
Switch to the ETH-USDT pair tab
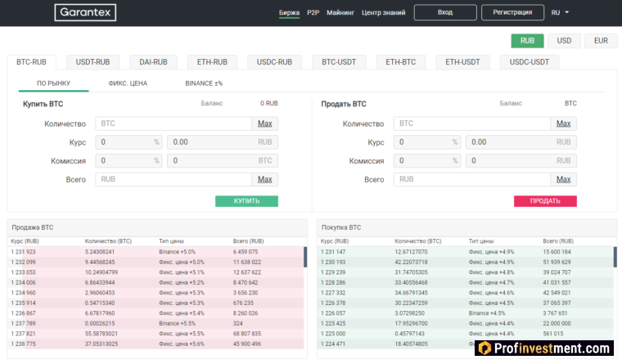click(x=462, y=62)
